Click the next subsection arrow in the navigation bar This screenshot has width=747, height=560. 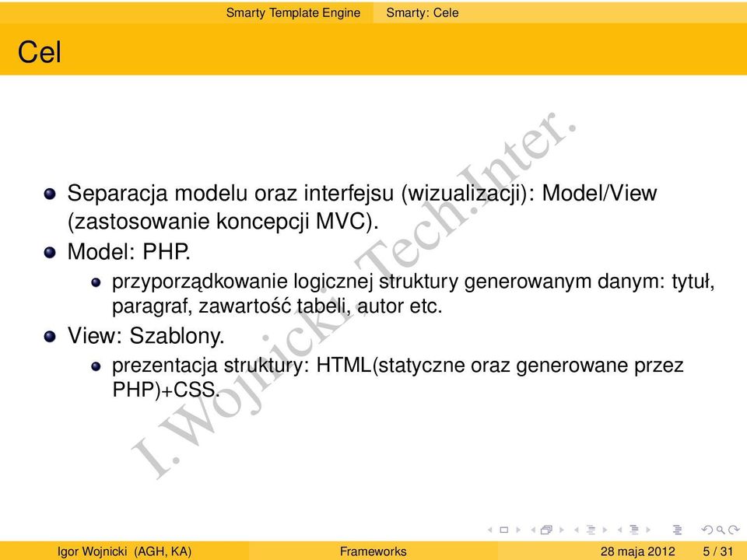tap(605, 530)
